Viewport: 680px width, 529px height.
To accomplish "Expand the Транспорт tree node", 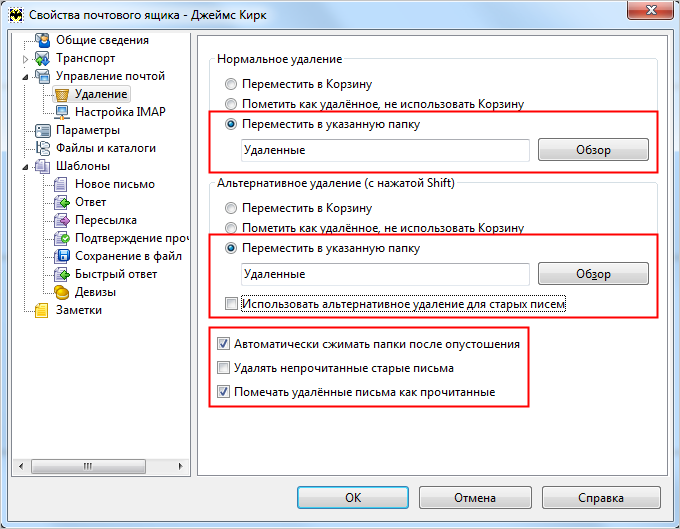I will [x=26, y=59].
